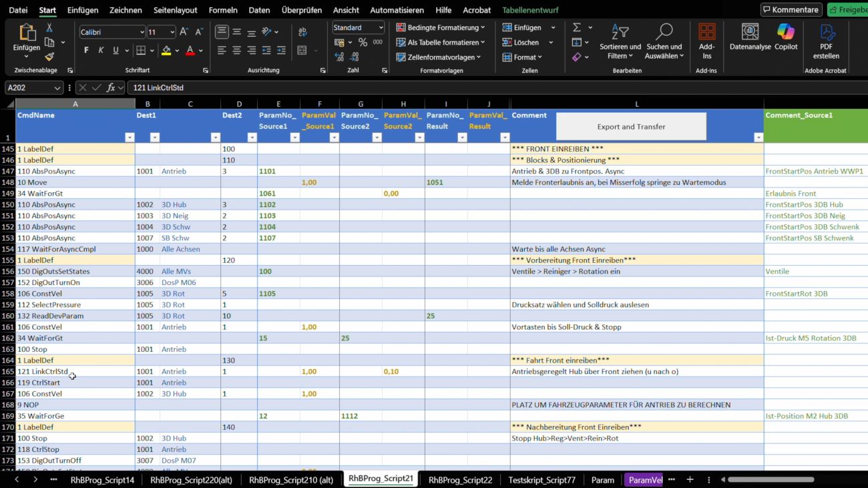Expand the CmdName column filter dropdown
The height and width of the screenshot is (488, 868).
coord(130,138)
